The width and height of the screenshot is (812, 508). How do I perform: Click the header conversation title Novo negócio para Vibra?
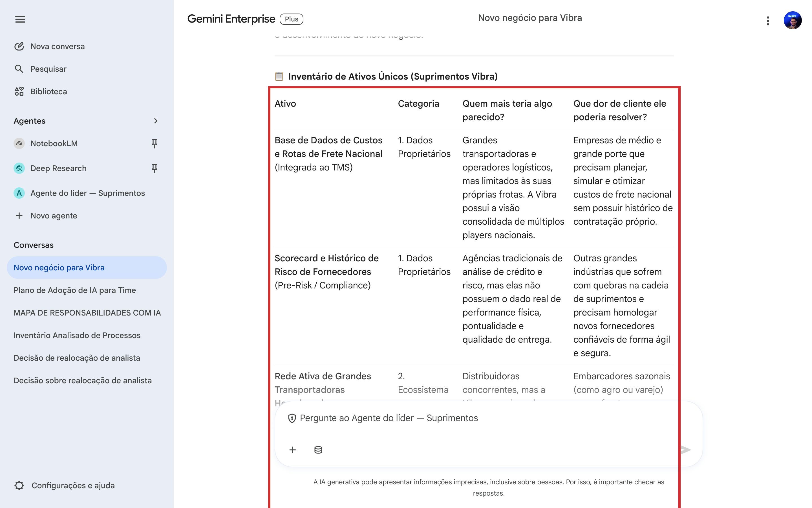point(530,18)
